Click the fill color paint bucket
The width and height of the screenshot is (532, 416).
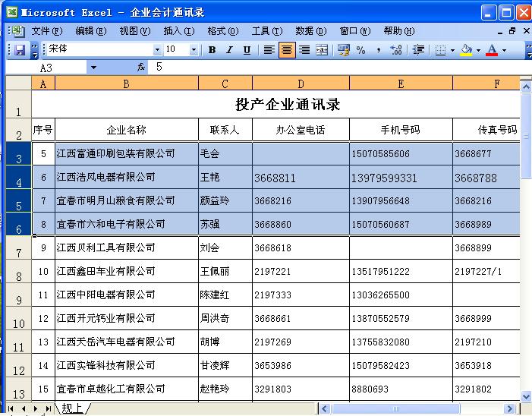click(466, 50)
